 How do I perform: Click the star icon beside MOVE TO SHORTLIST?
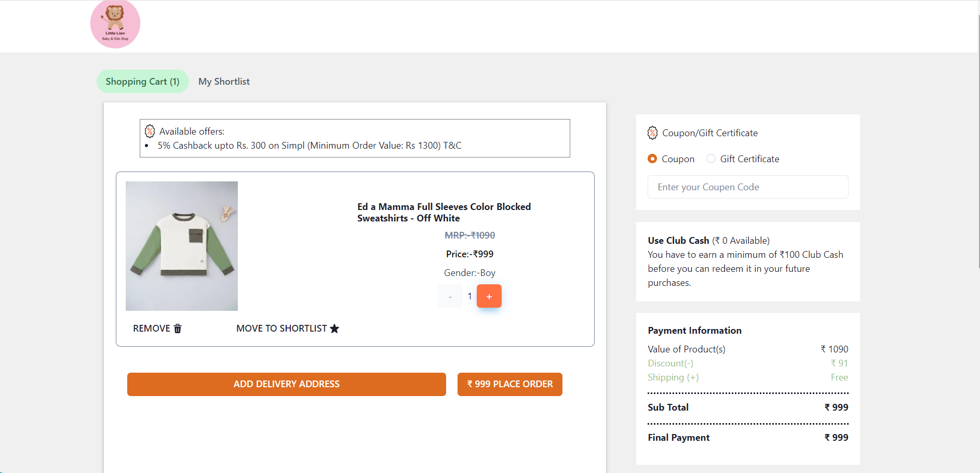pos(334,329)
